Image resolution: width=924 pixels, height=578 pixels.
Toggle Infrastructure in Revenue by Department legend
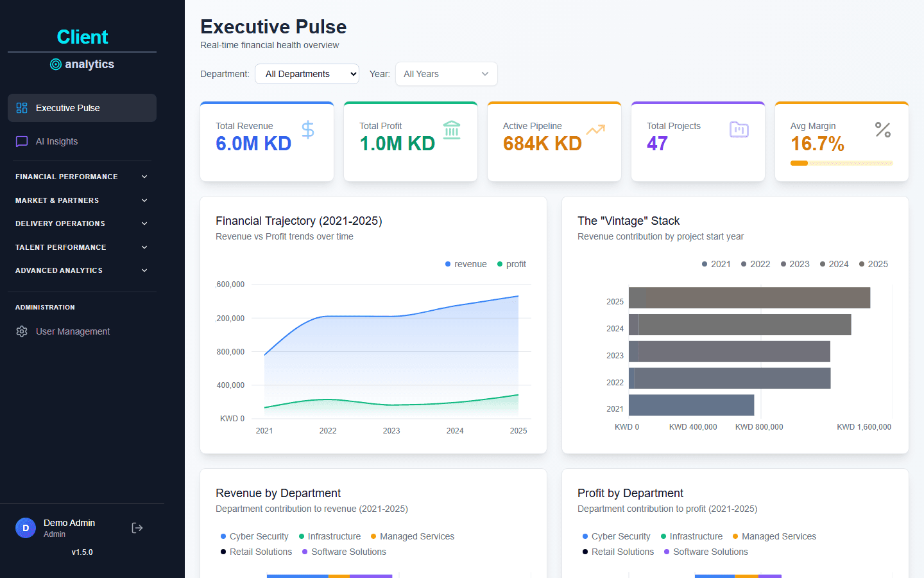330,536
